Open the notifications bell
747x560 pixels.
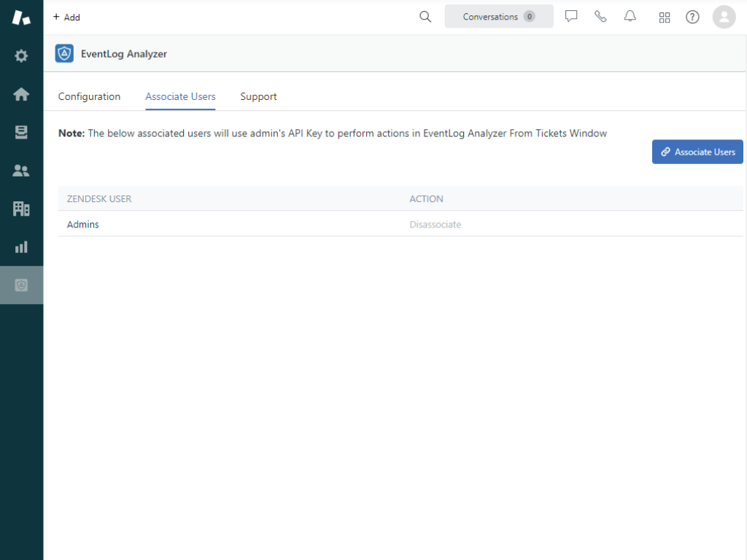(630, 17)
